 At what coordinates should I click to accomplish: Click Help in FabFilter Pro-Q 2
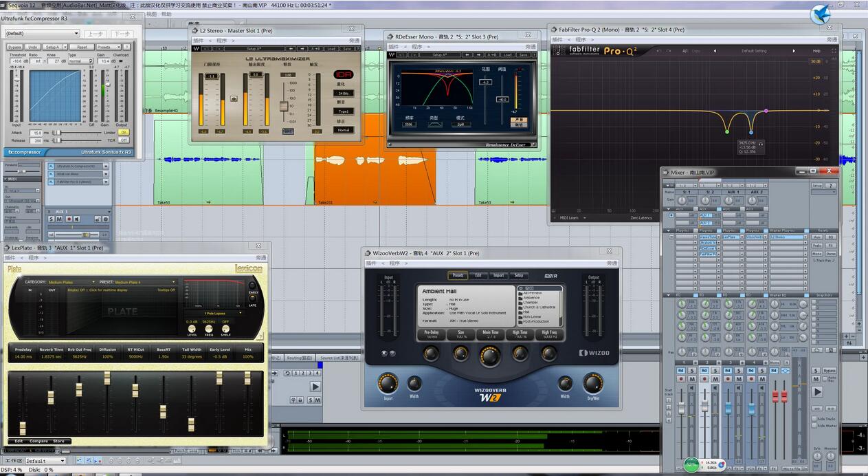(816, 51)
